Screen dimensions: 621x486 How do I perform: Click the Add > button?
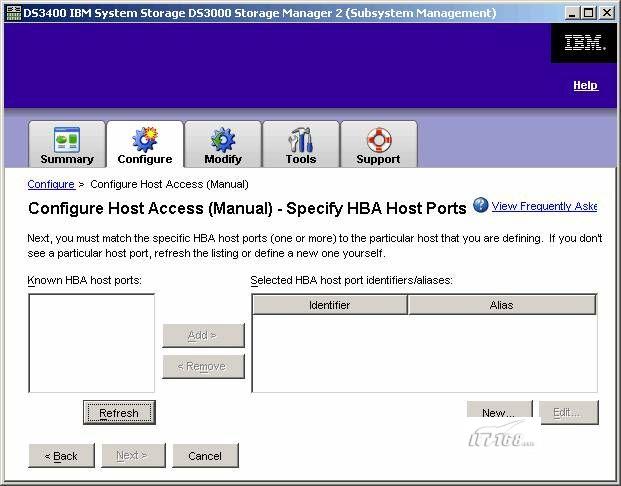pos(203,335)
